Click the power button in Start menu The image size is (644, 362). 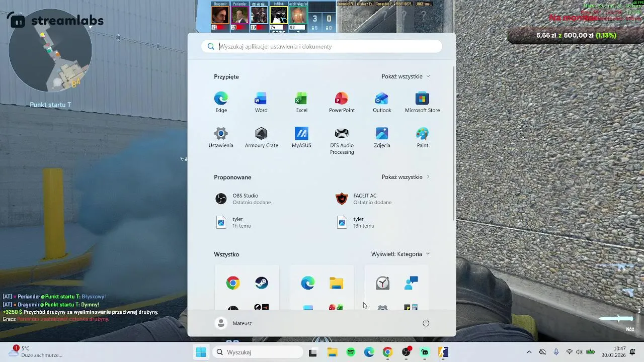(426, 323)
